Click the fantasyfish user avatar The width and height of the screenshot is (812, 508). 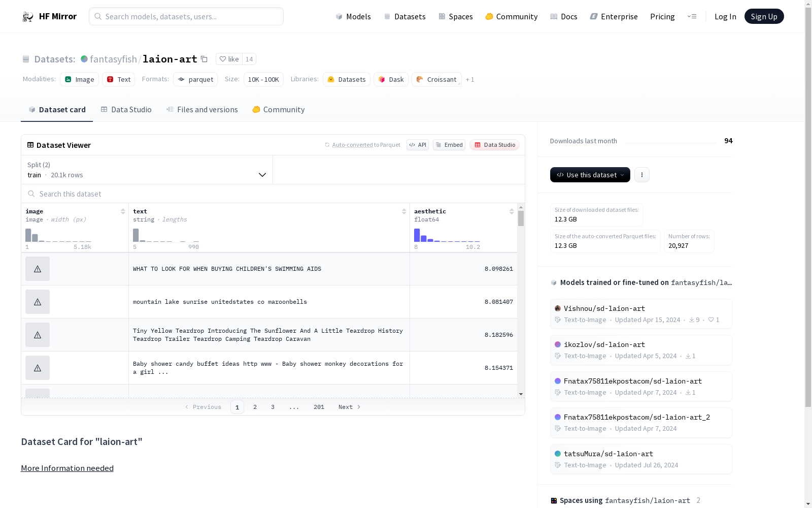84,59
